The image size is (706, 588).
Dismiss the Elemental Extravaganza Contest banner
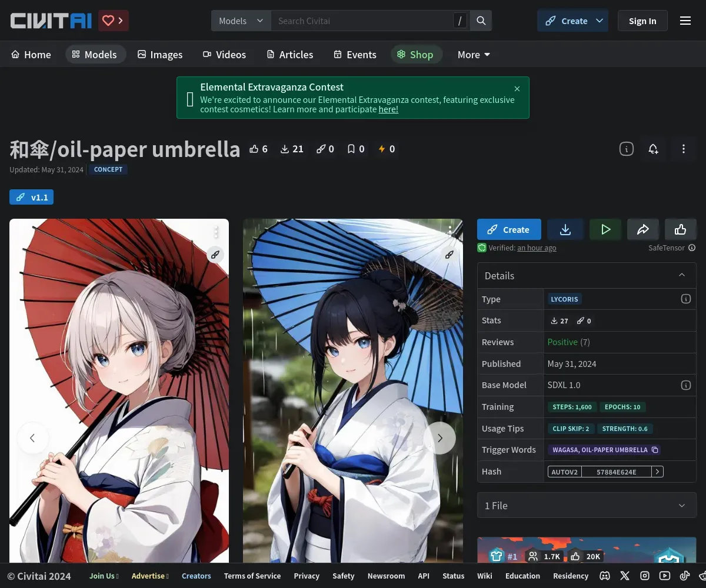tap(517, 89)
